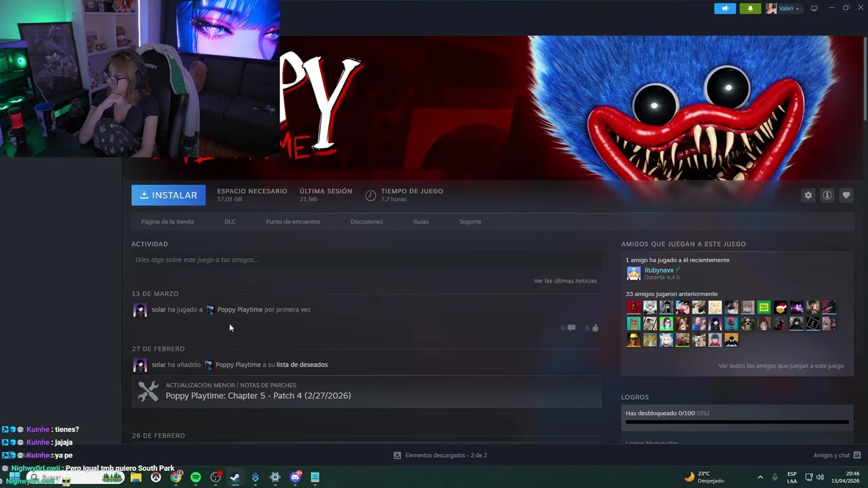This screenshot has width=868, height=488.
Task: Open Soporte tab
Action: pyautogui.click(x=470, y=222)
